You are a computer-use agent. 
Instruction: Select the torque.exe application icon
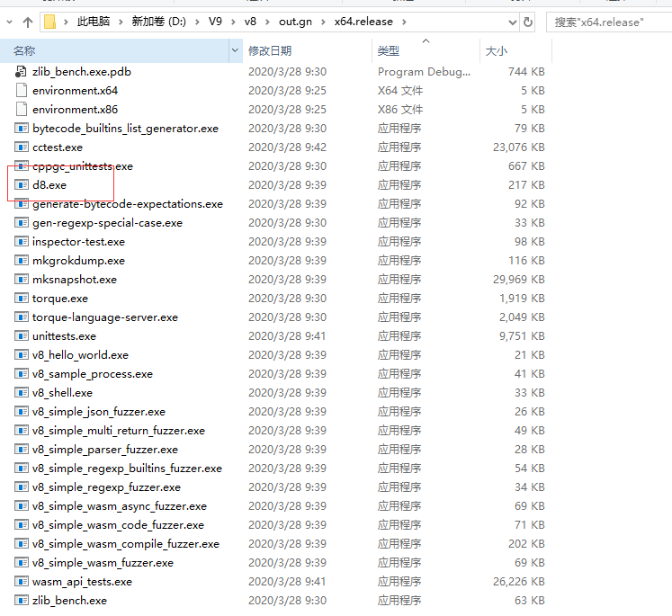(x=22, y=299)
